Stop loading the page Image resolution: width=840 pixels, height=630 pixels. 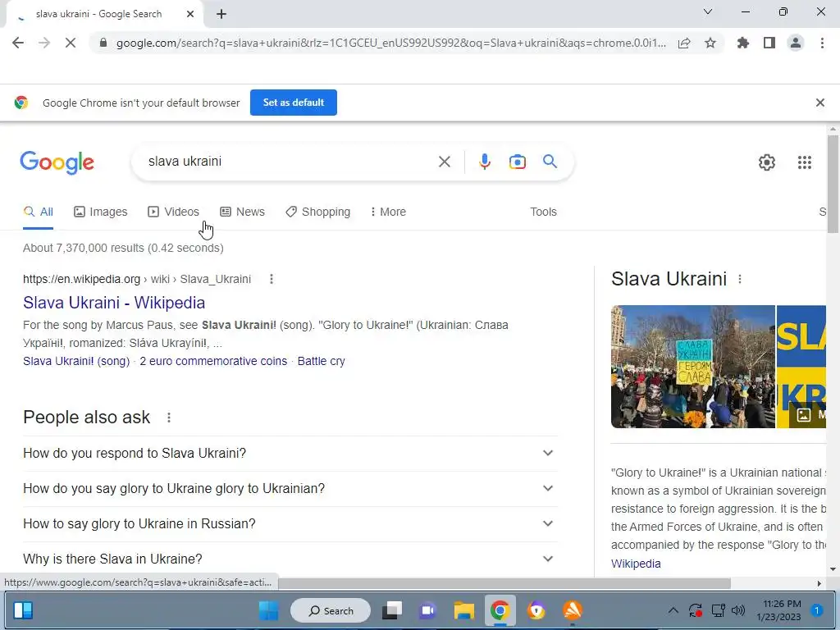[71, 43]
